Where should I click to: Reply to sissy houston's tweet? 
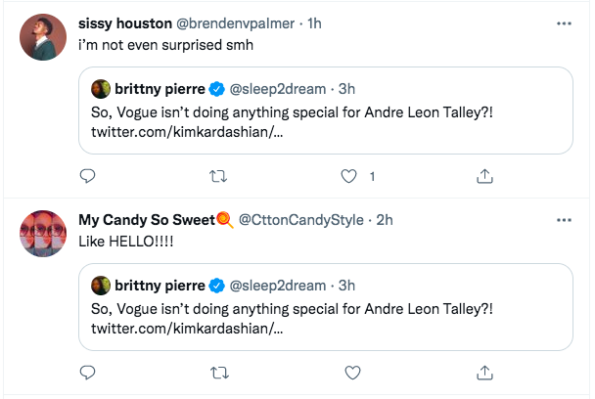[x=87, y=176]
